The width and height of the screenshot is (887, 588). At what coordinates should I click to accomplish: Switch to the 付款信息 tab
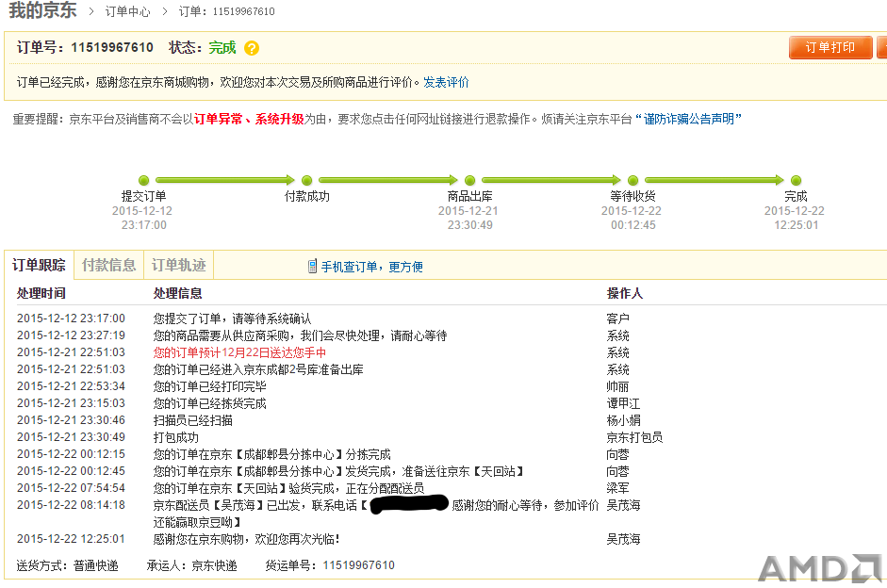click(108, 265)
